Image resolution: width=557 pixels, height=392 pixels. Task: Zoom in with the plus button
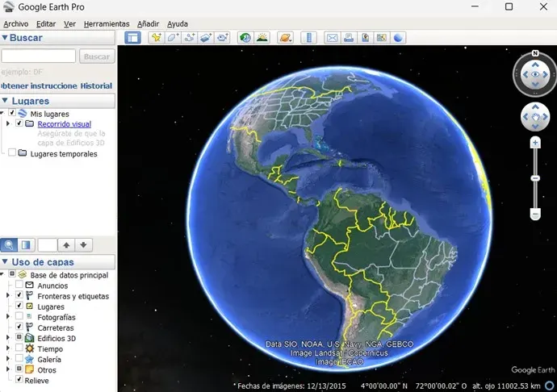pyautogui.click(x=535, y=143)
